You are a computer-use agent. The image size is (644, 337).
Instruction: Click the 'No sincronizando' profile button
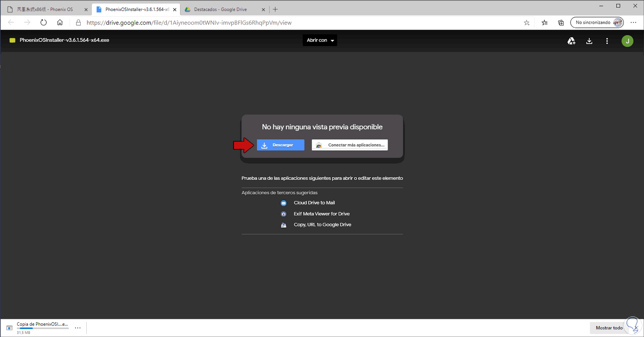597,22
